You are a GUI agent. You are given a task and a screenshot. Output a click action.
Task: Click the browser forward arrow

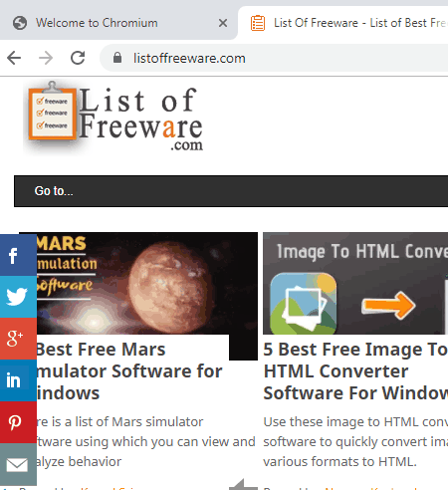click(46, 58)
